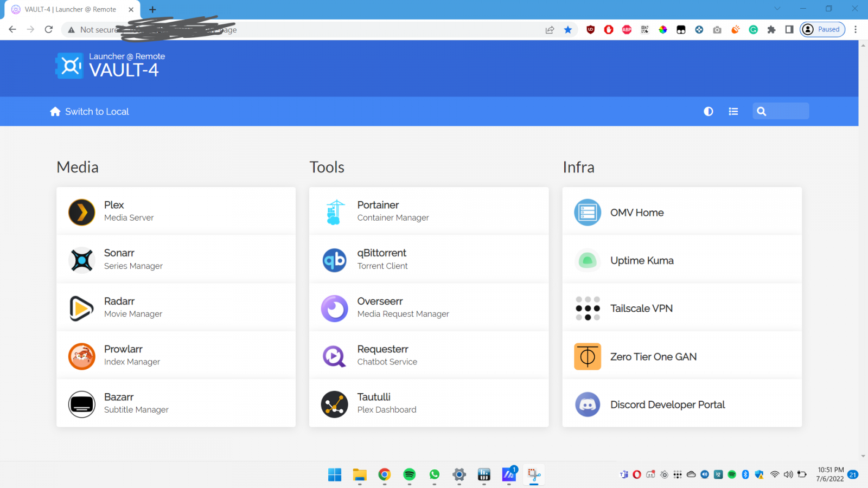Click the Discord Developer Portal label
Viewport: 868px width, 488px height.
668,404
